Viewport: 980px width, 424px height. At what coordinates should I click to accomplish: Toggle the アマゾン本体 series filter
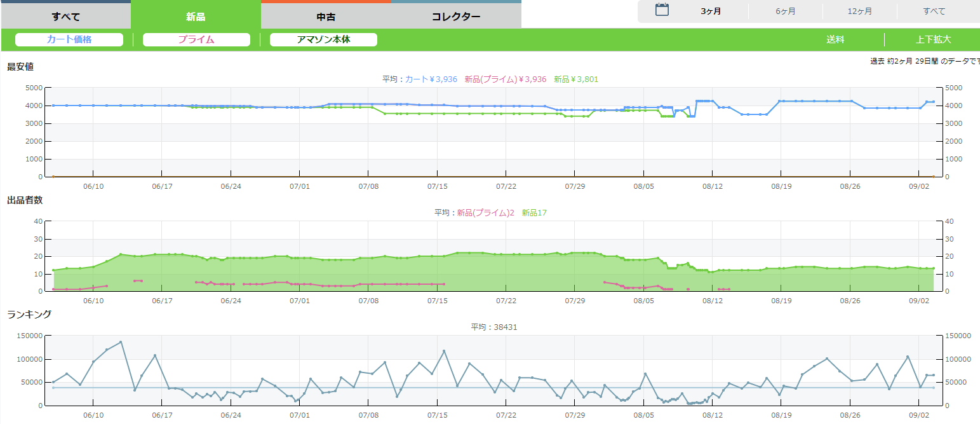coord(323,39)
